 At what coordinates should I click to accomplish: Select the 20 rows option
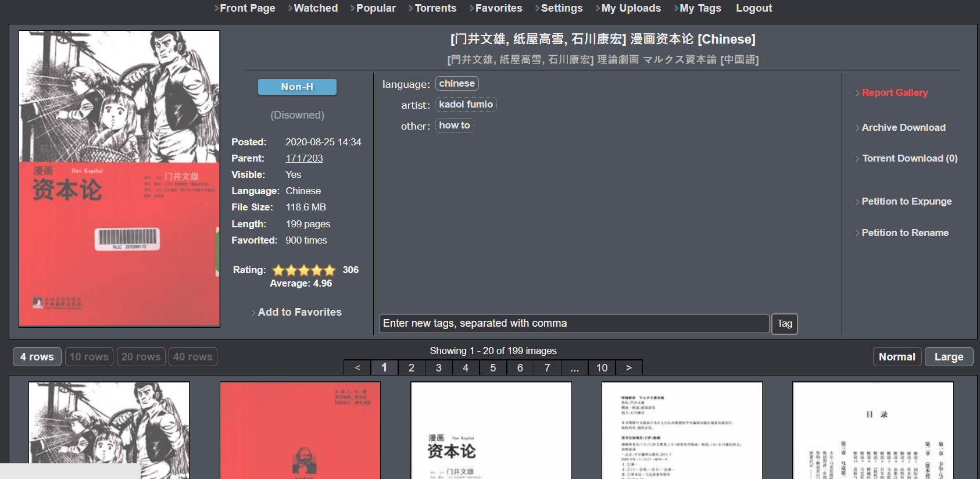tap(141, 357)
